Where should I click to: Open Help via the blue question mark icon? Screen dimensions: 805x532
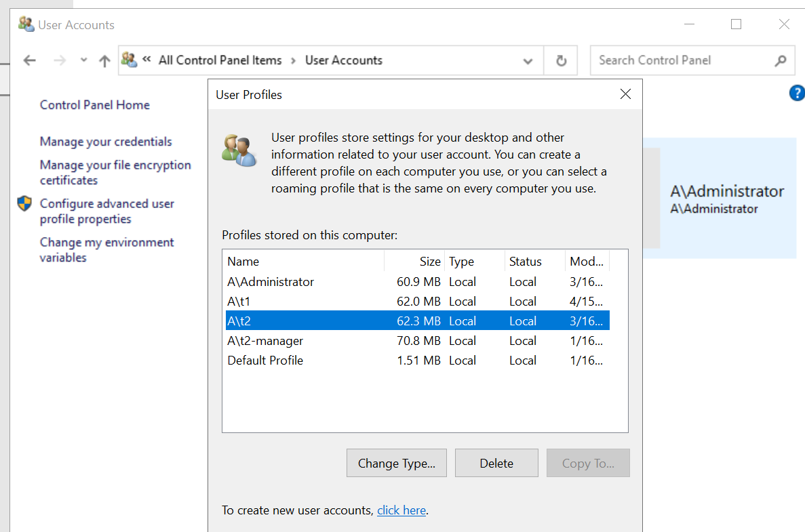(797, 93)
